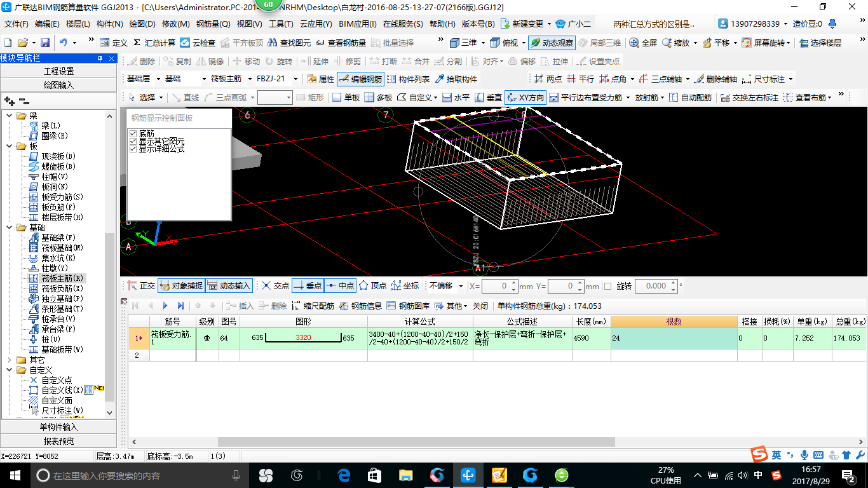This screenshot has width=868, height=488.
Task: Click the 全屏 fullscreen button
Action: 643,43
